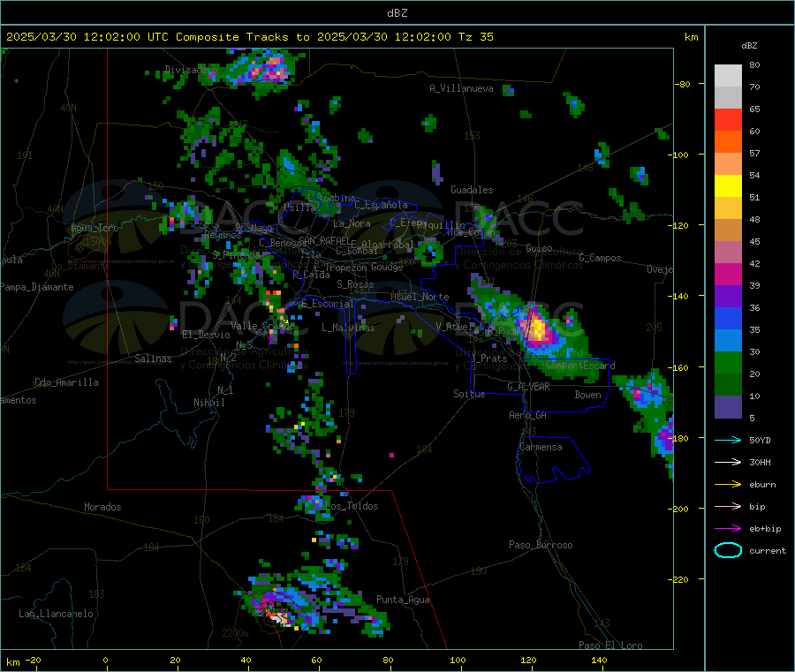Click the '100' tick on the bottom axis
The height and width of the screenshot is (672, 795).
458,660
